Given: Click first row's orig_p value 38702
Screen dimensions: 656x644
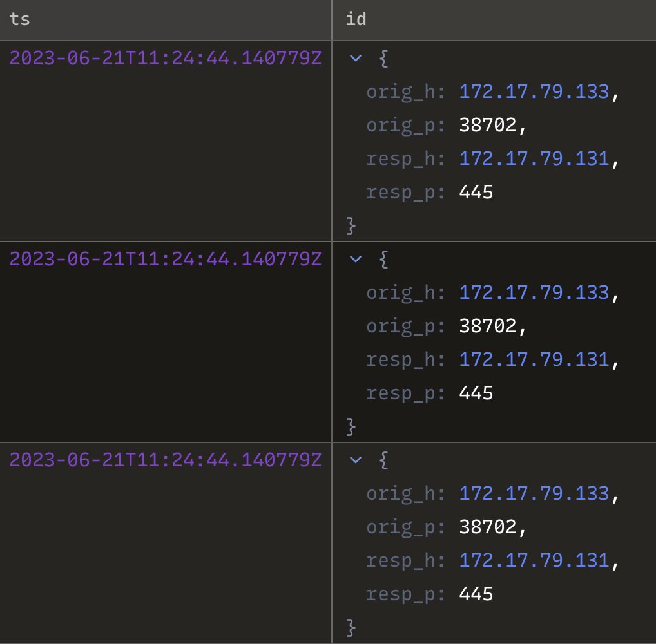Looking at the screenshot, I should [488, 125].
